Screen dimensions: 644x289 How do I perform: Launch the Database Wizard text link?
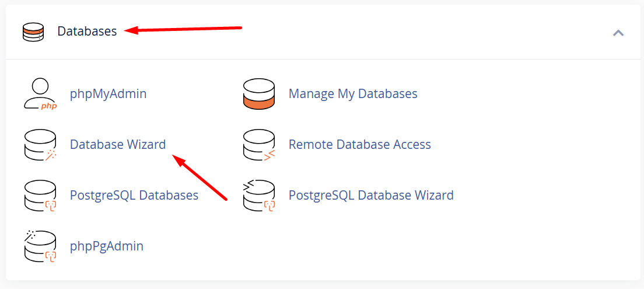(118, 144)
